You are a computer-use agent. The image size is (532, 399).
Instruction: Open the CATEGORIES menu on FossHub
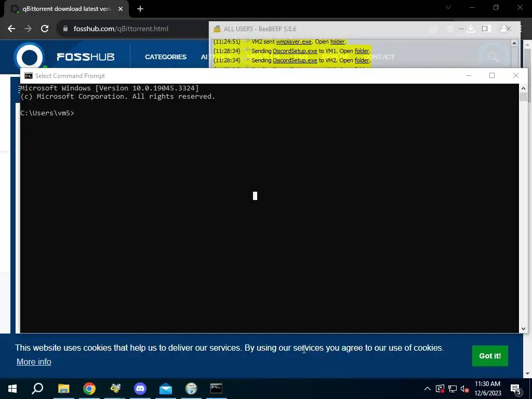click(x=166, y=57)
